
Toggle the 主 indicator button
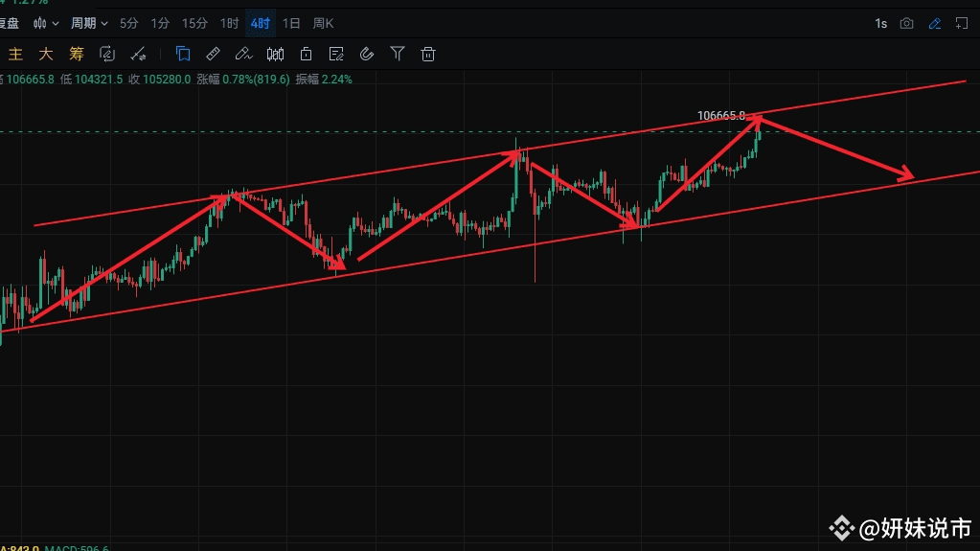(15, 55)
